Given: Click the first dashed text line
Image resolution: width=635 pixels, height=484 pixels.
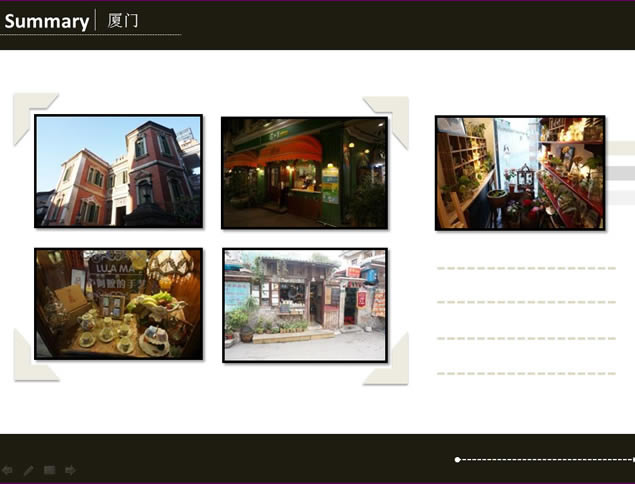Looking at the screenshot, I should click(526, 268).
